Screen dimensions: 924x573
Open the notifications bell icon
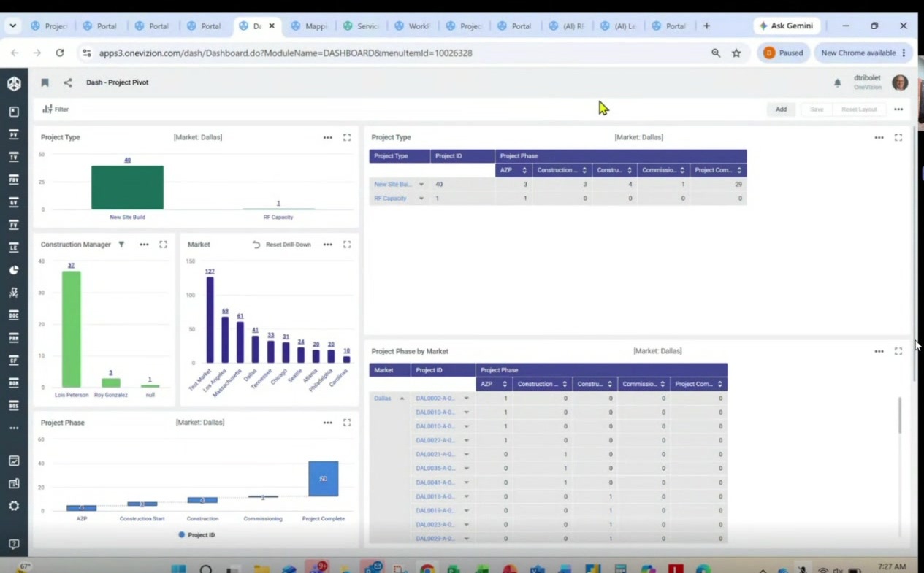click(838, 83)
